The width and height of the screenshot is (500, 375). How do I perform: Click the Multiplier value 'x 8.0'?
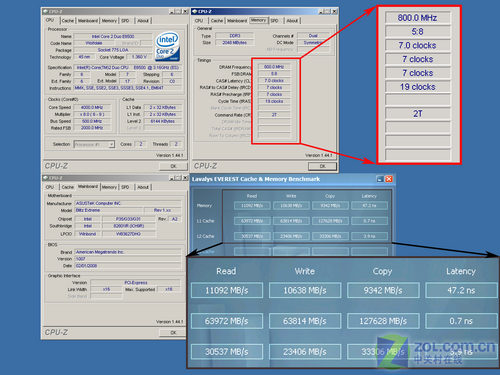coord(92,114)
